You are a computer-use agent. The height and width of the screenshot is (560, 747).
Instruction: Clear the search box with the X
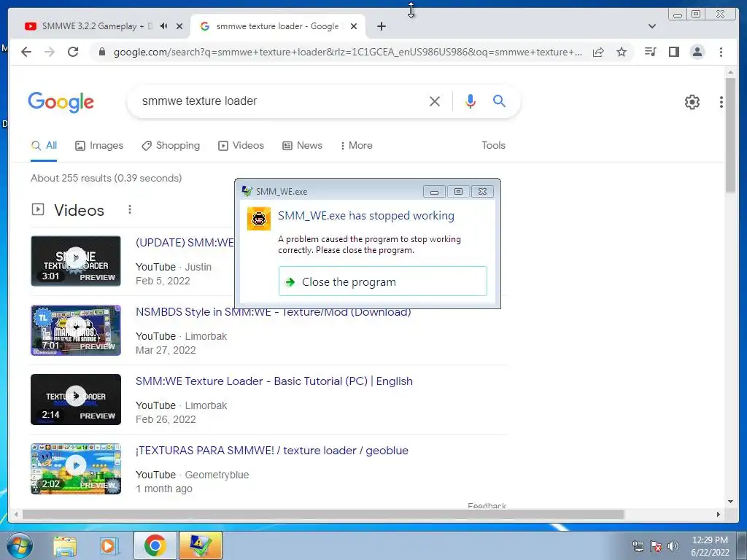[x=435, y=101]
